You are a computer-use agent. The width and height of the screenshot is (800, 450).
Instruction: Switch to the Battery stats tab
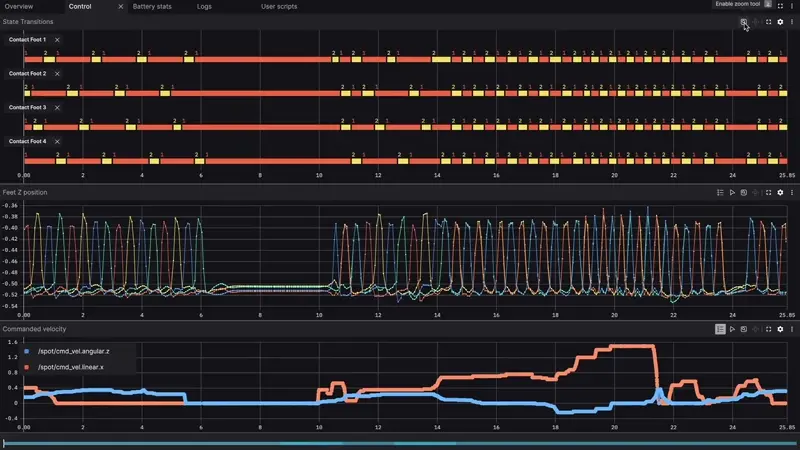(x=153, y=6)
